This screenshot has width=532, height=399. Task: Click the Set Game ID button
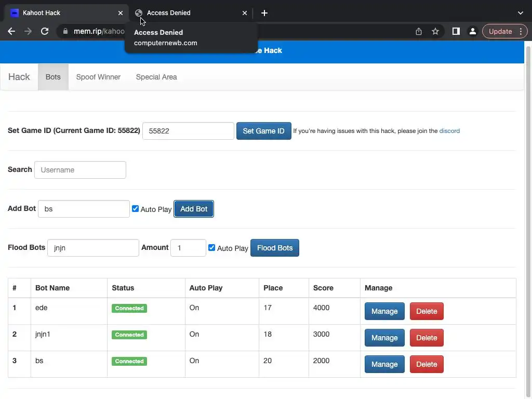tap(263, 131)
